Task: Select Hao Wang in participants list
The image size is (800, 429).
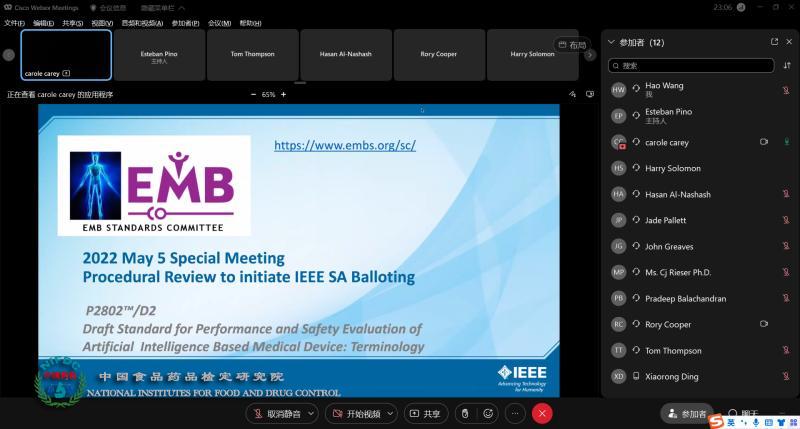Action: click(x=700, y=90)
